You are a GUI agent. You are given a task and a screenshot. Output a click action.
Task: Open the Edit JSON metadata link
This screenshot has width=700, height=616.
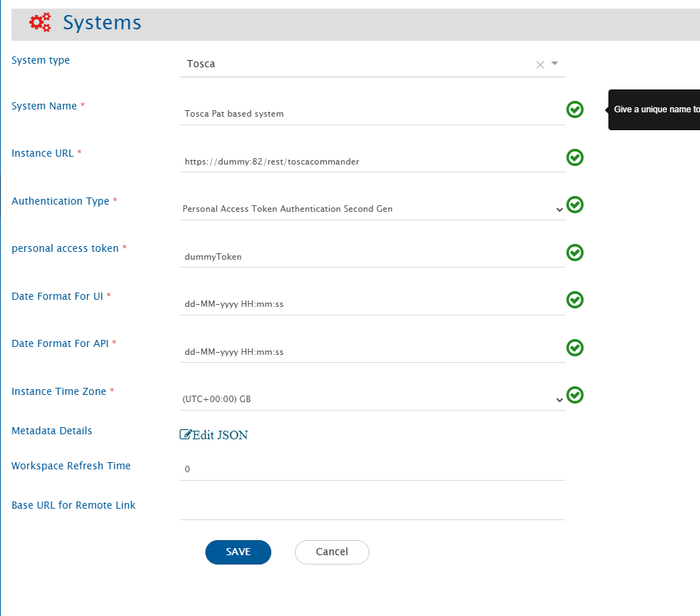(x=214, y=435)
